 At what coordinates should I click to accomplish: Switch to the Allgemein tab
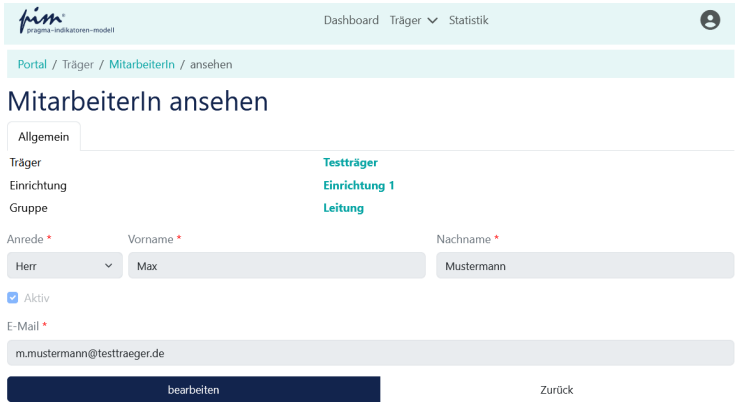pyautogui.click(x=44, y=136)
